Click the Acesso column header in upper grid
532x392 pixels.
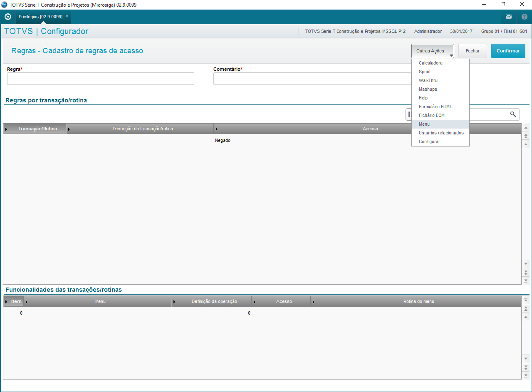click(370, 129)
